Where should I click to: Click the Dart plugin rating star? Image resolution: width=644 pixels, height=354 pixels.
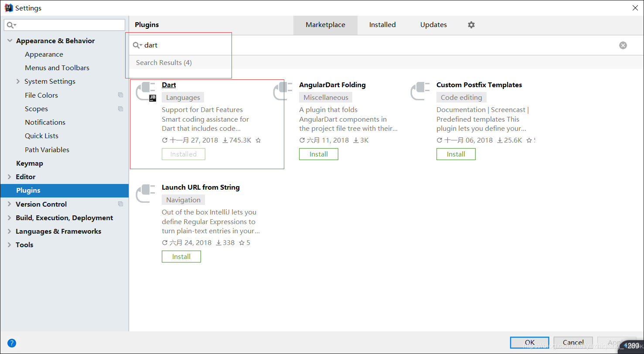258,140
